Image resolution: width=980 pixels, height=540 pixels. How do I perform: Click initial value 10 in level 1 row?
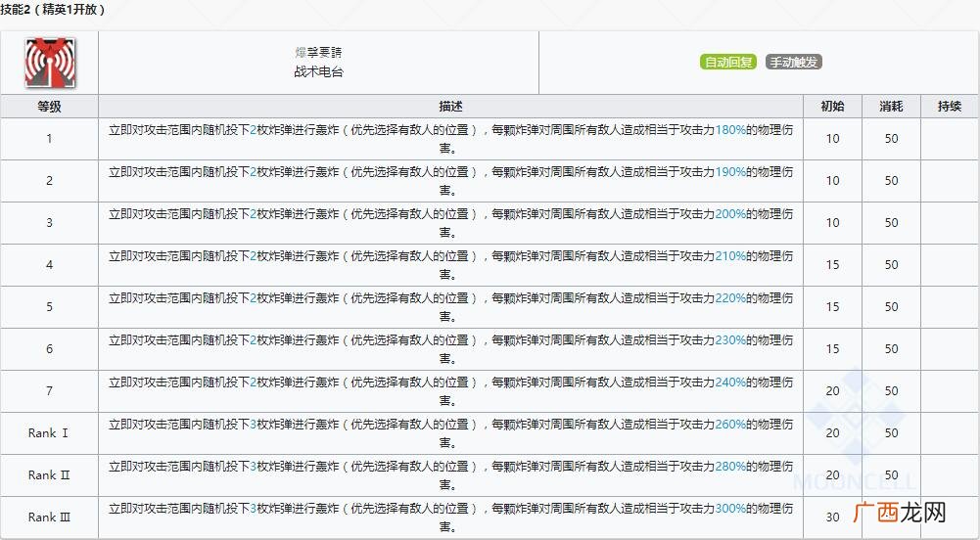(832, 139)
